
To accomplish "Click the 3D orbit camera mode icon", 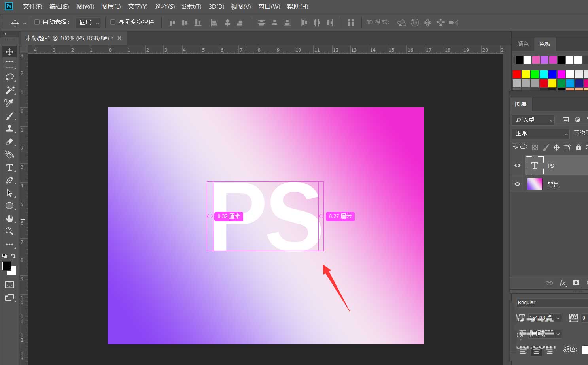I will click(402, 23).
